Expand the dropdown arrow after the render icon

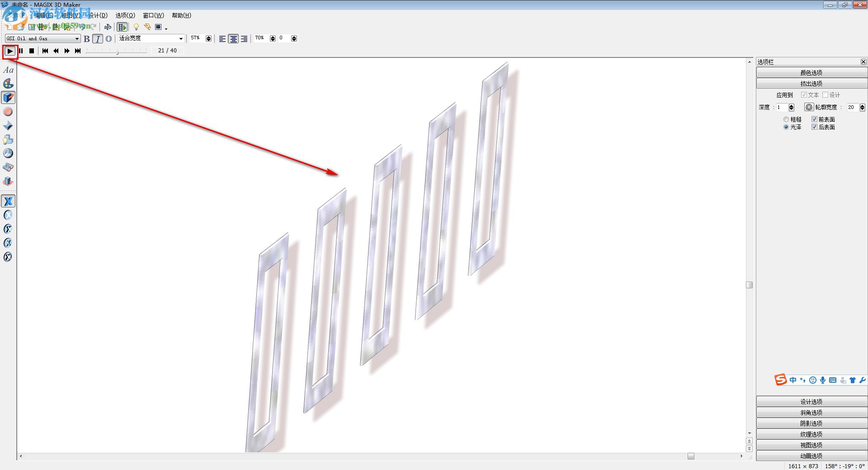click(x=165, y=28)
